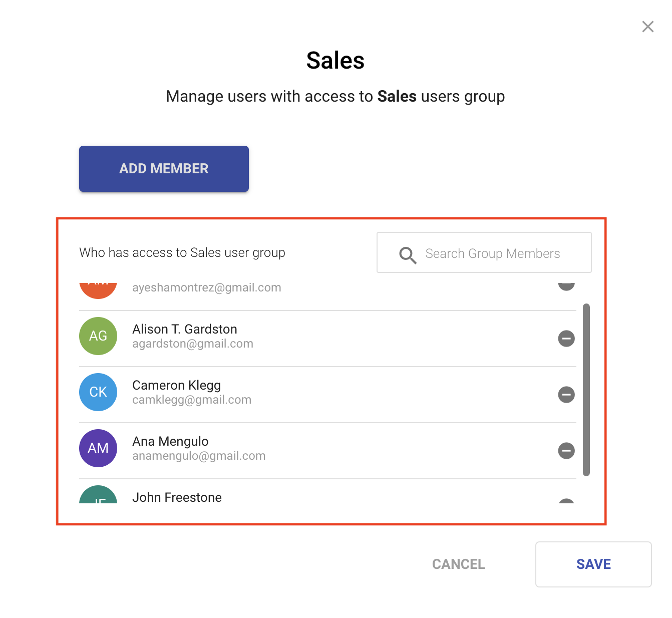This screenshot has height=618, width=672.
Task: Click the ayeshamontrez@gmail.com email
Action: pyautogui.click(x=206, y=287)
